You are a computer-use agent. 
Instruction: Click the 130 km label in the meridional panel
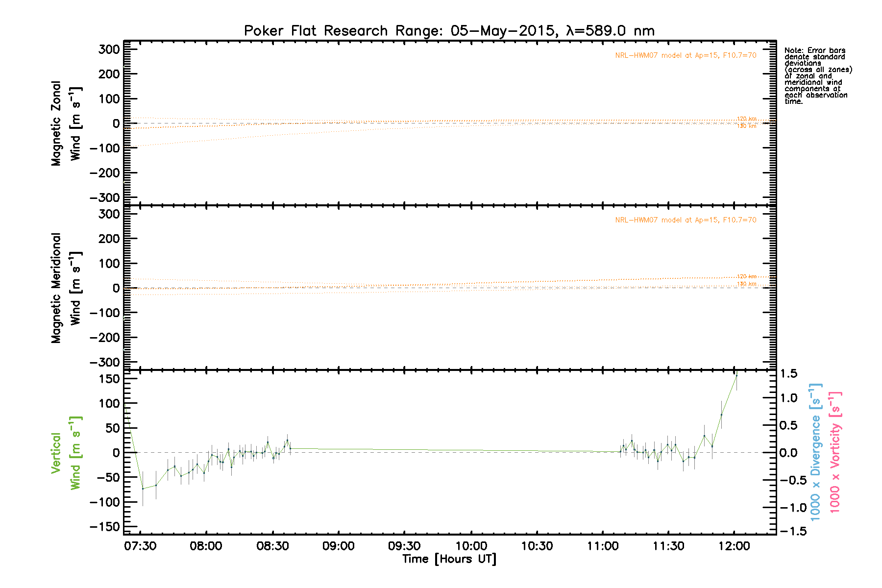click(747, 284)
